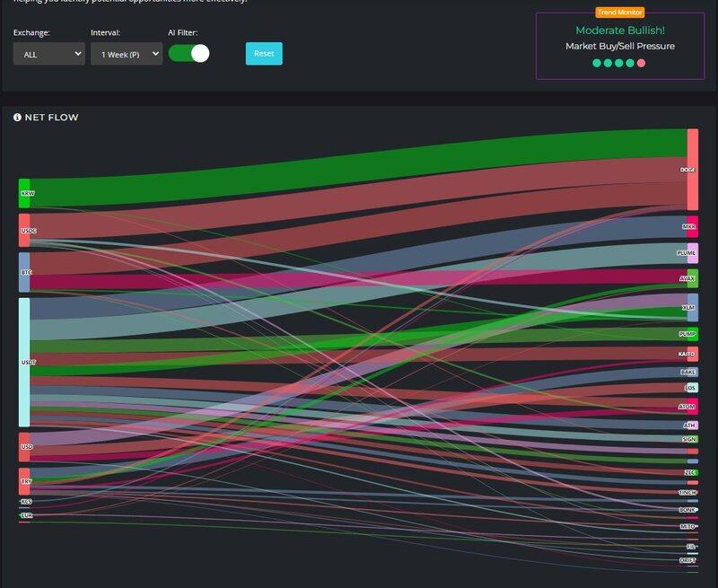Click the MITO node label

(x=687, y=527)
